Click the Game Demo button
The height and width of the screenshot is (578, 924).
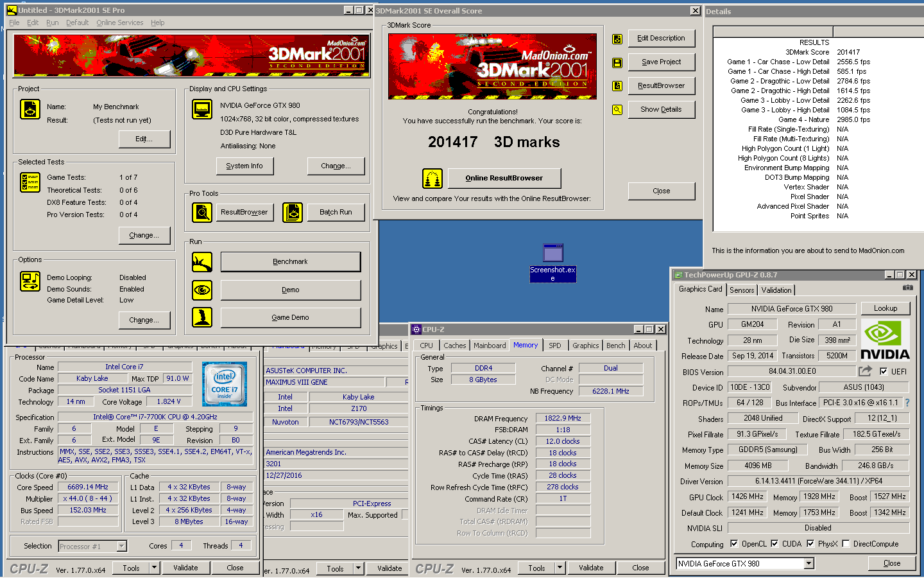point(291,317)
